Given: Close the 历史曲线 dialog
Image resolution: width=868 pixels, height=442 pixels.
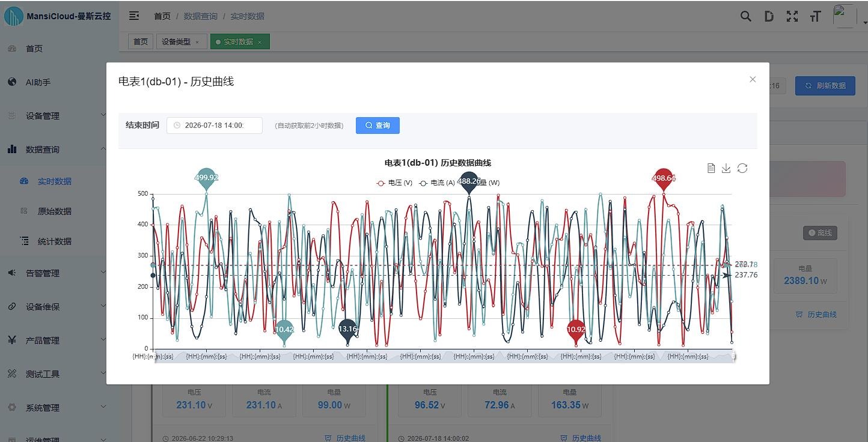Looking at the screenshot, I should pyautogui.click(x=753, y=79).
